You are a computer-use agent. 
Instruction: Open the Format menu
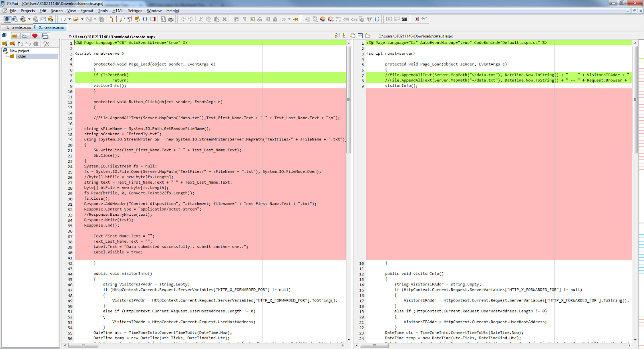point(87,11)
